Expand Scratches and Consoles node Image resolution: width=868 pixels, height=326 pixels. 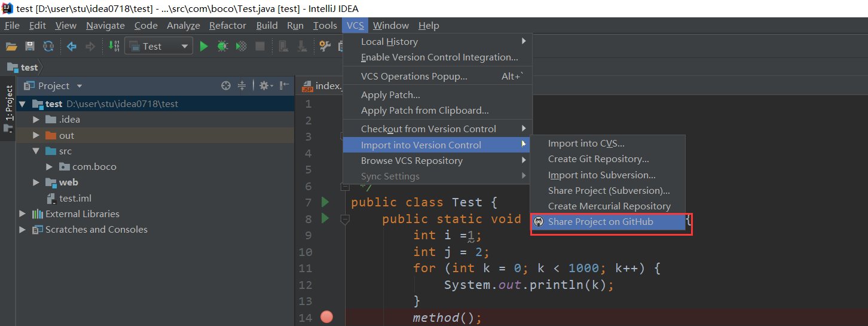click(23, 230)
